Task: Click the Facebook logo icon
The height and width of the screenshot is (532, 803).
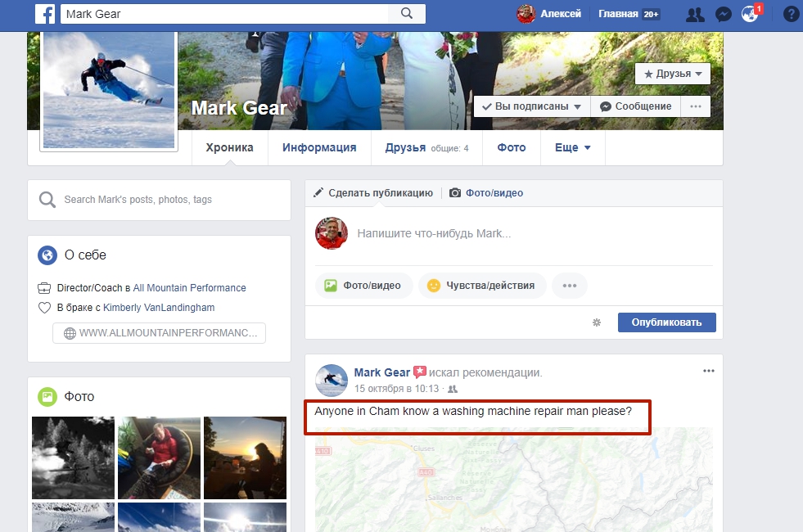Action: [45, 14]
